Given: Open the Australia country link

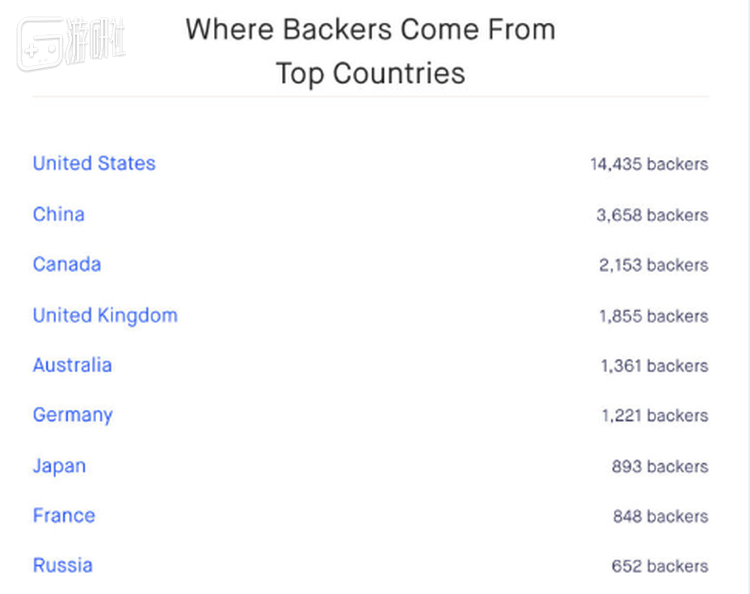Looking at the screenshot, I should pos(72,365).
